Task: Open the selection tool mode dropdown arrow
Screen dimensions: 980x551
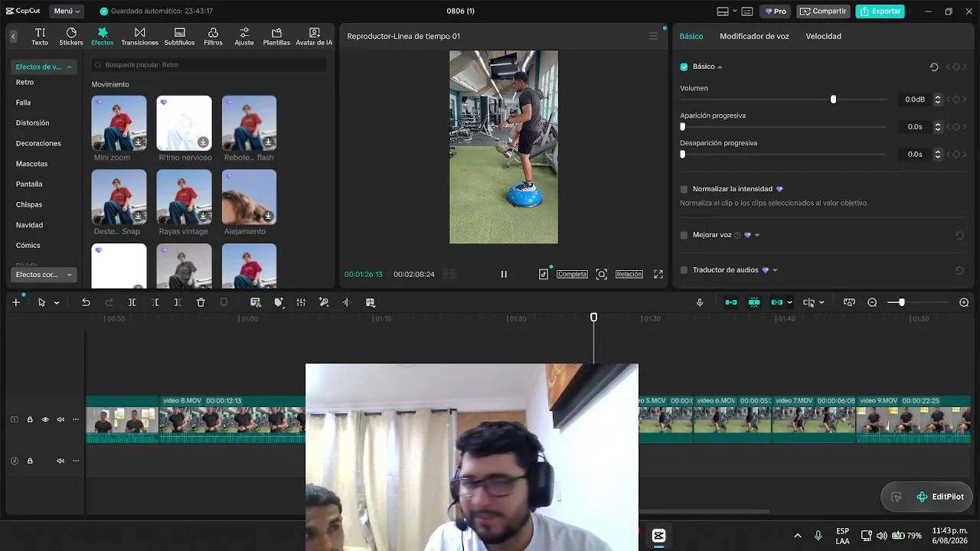Action: click(57, 303)
